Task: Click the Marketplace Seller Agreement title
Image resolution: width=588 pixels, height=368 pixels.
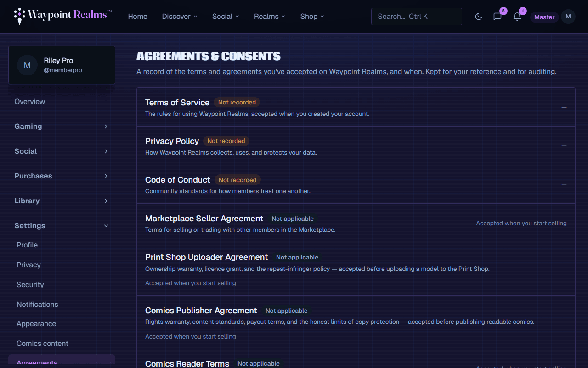Action: point(204,218)
